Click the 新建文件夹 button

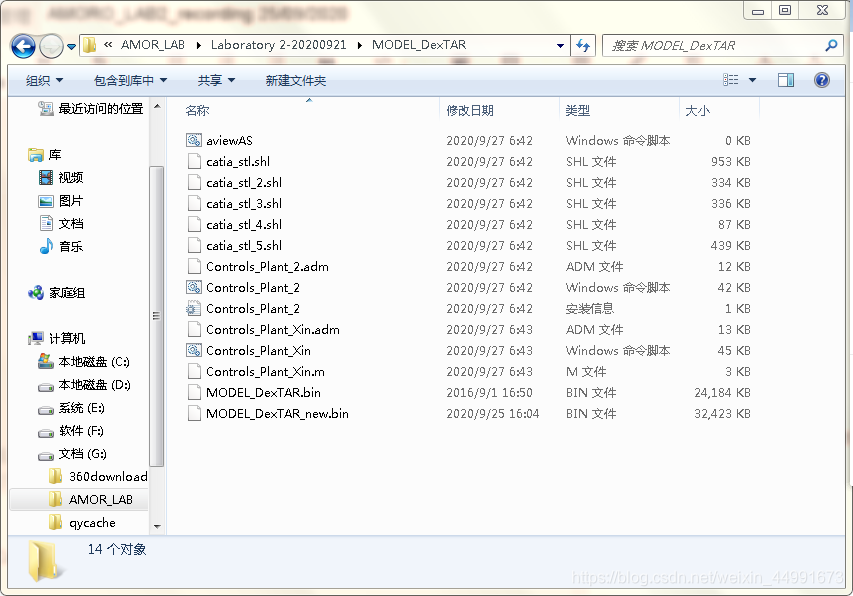(x=295, y=80)
